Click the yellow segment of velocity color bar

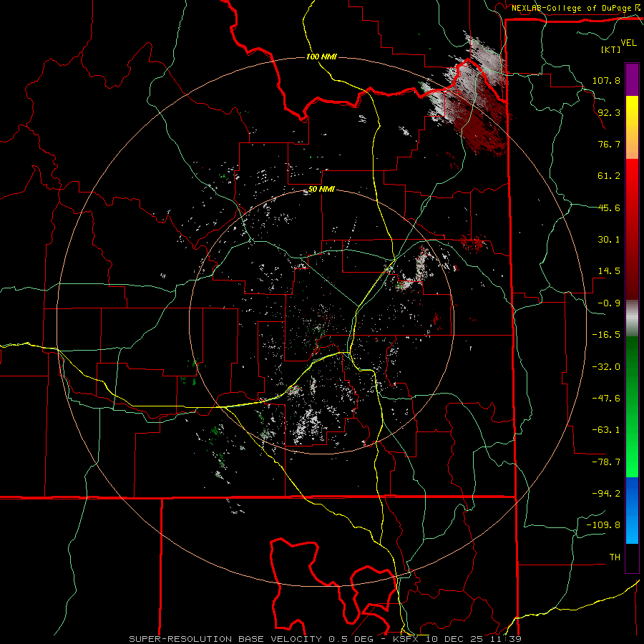tap(632, 127)
